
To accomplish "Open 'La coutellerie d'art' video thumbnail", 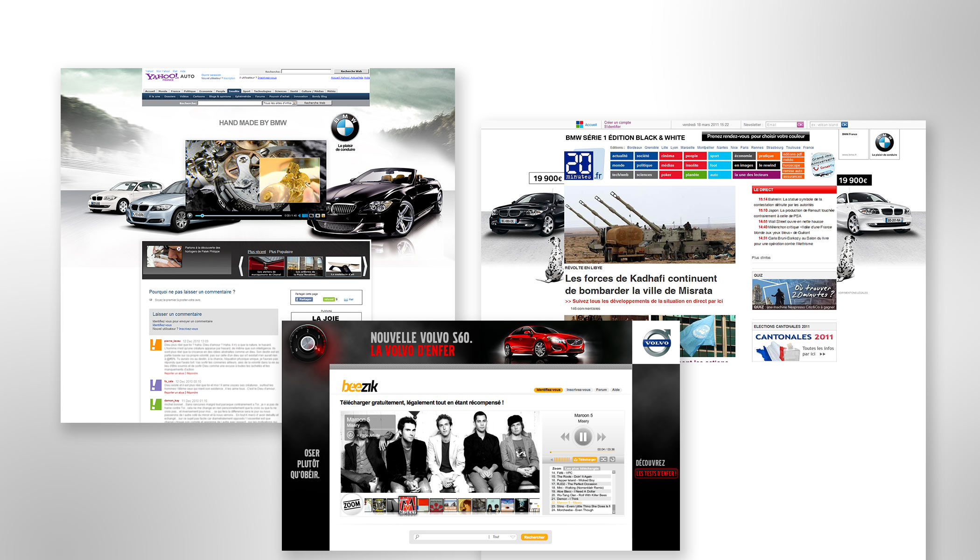I will [x=343, y=266].
